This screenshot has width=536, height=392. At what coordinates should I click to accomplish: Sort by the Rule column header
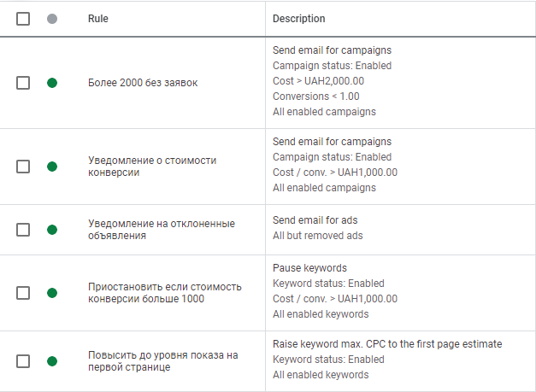coord(98,19)
